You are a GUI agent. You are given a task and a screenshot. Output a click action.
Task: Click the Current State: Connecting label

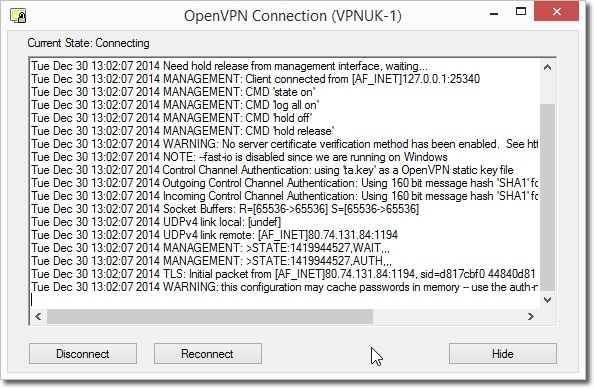click(88, 43)
